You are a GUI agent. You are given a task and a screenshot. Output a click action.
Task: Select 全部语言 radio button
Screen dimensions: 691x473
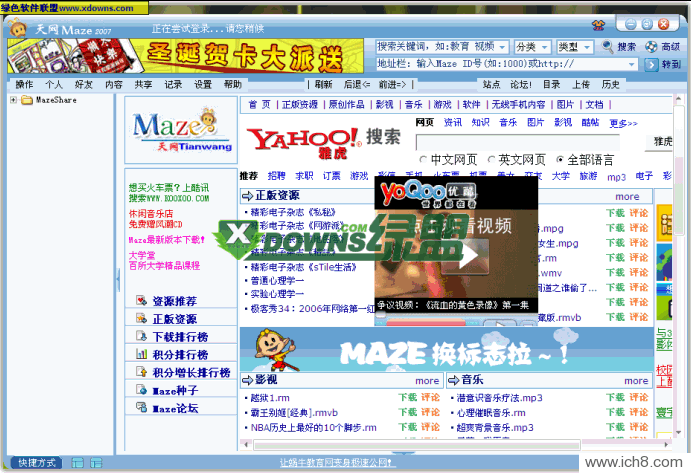click(560, 160)
